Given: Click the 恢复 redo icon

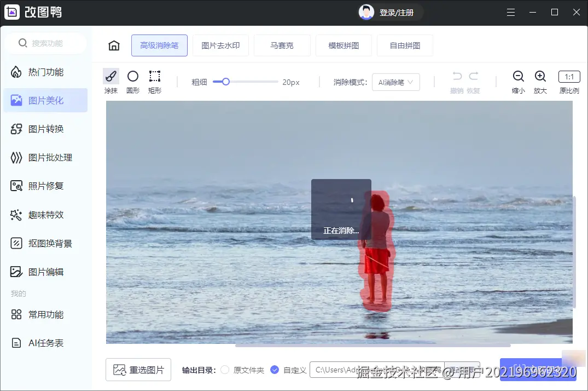Looking at the screenshot, I should 474,76.
